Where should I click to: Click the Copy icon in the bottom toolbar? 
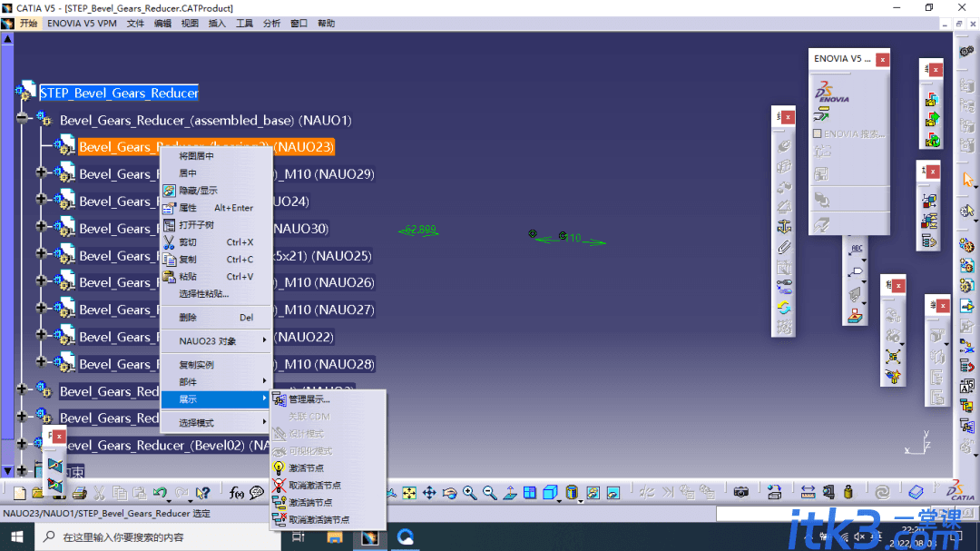[x=120, y=494]
